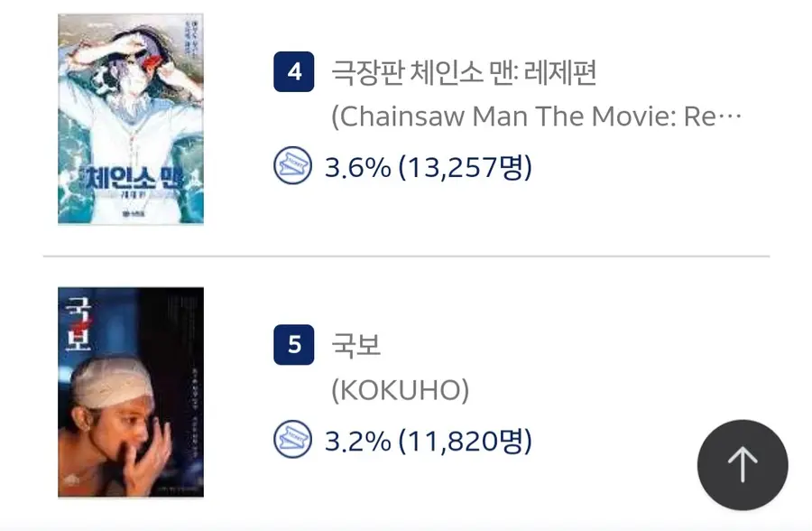Screen dimensions: 812x531
Task: Select the Korean title 극장판 체인소 맨: 레제편
Action: (x=465, y=72)
